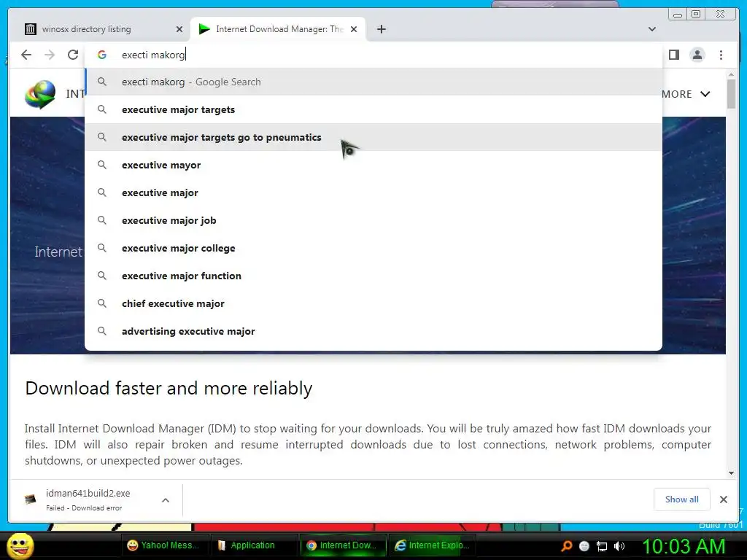
Task: Click the "Download faster and more reliably" heading
Action: [169, 388]
